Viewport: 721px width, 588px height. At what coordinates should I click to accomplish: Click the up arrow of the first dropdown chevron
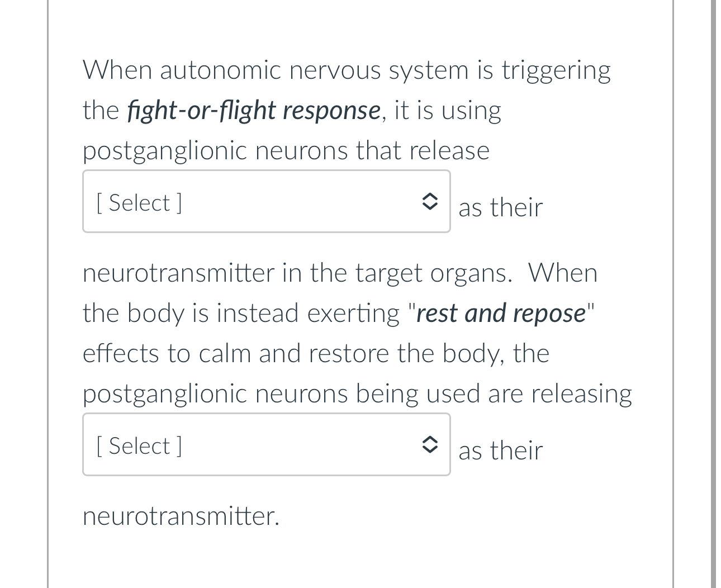click(x=430, y=197)
